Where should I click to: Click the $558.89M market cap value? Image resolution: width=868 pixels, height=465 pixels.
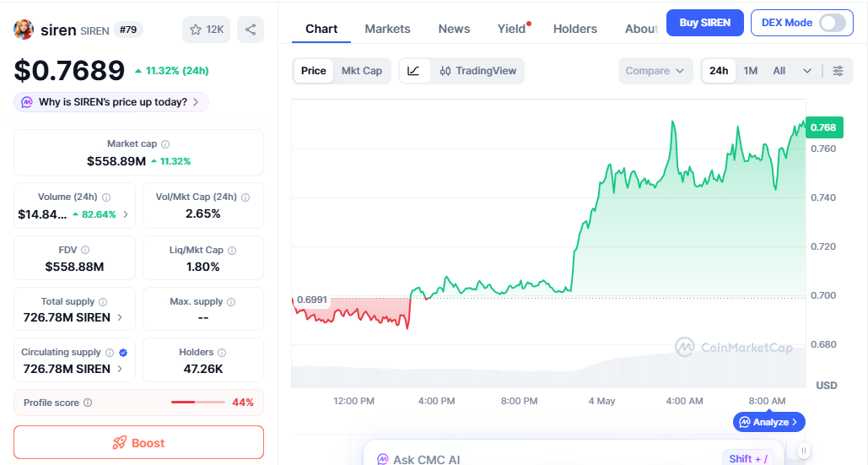pyautogui.click(x=116, y=161)
